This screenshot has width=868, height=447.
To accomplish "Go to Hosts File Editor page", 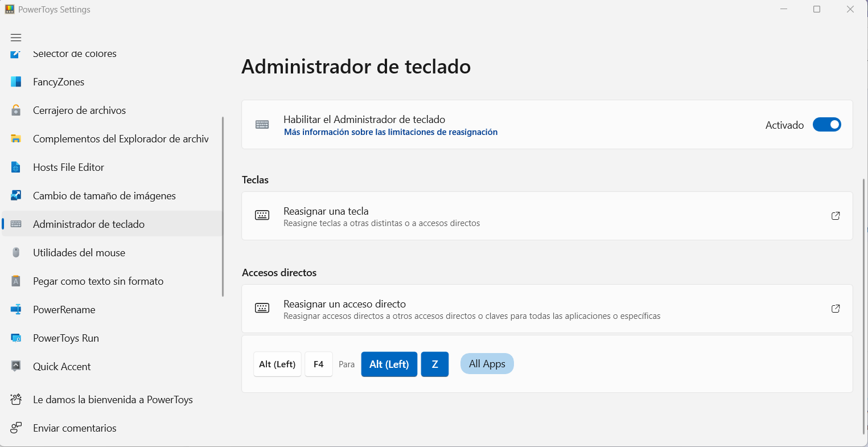I will tap(112, 167).
